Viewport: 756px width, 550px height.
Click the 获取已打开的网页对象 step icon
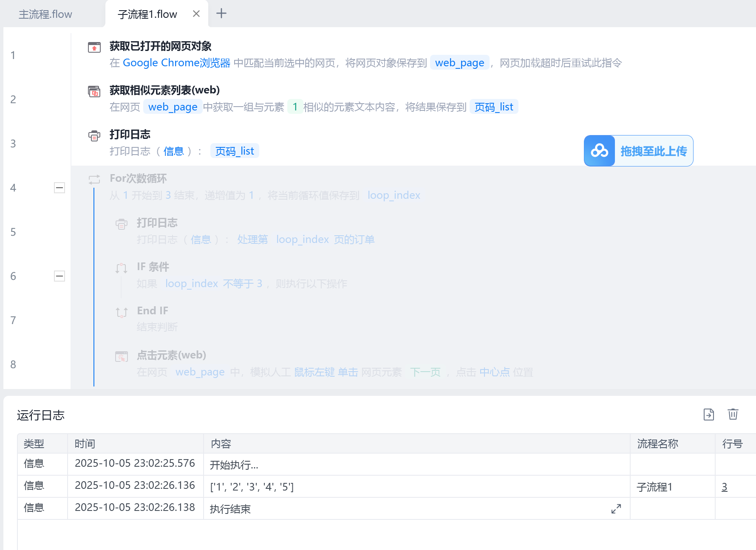(94, 47)
